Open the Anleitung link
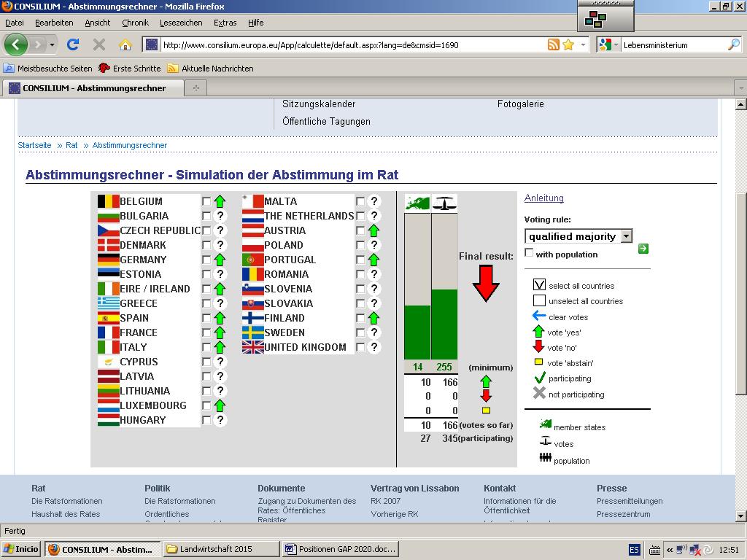This screenshot has height=560, width=747. click(x=543, y=198)
